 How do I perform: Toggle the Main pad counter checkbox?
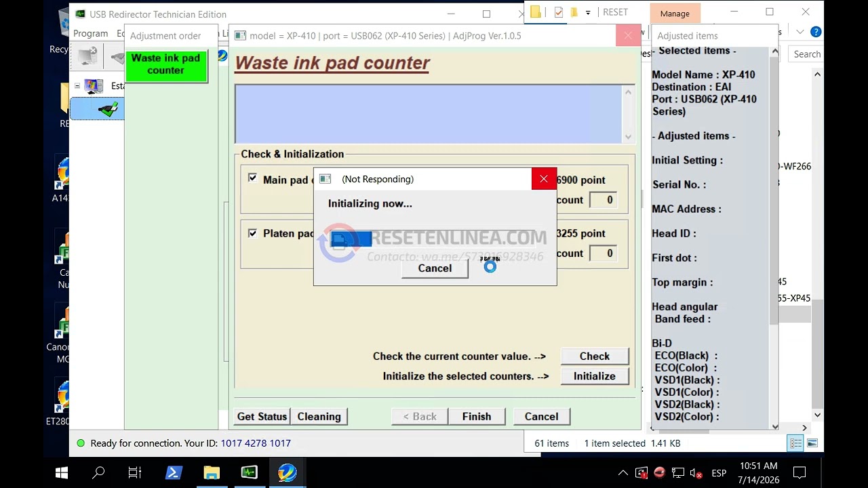(252, 178)
